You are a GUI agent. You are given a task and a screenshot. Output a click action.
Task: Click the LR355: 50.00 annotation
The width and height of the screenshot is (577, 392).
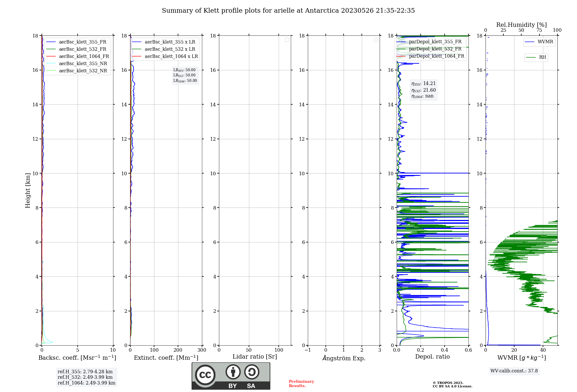click(x=184, y=70)
